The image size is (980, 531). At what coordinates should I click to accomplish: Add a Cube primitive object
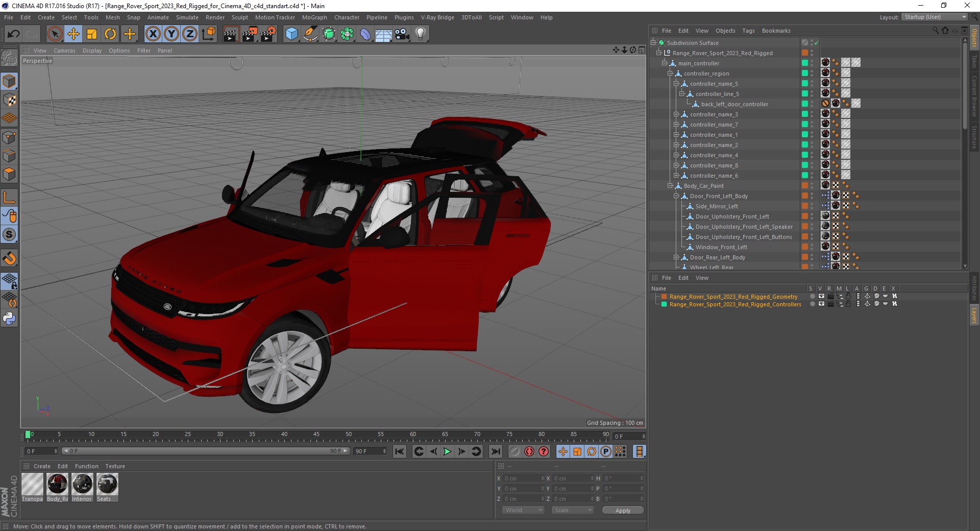(x=291, y=34)
